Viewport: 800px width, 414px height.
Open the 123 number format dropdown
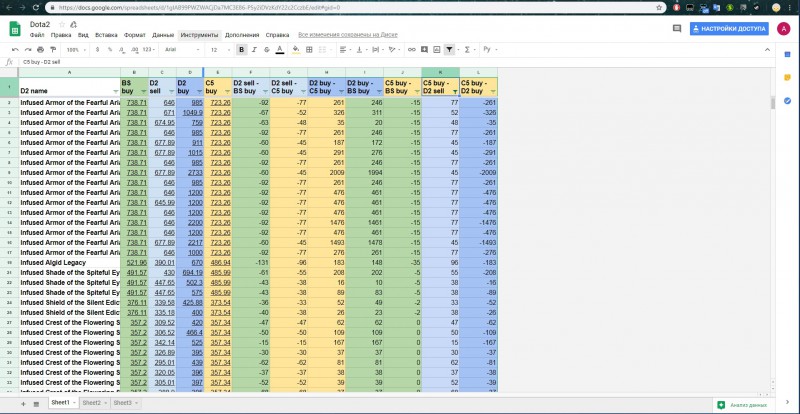pyautogui.click(x=149, y=50)
